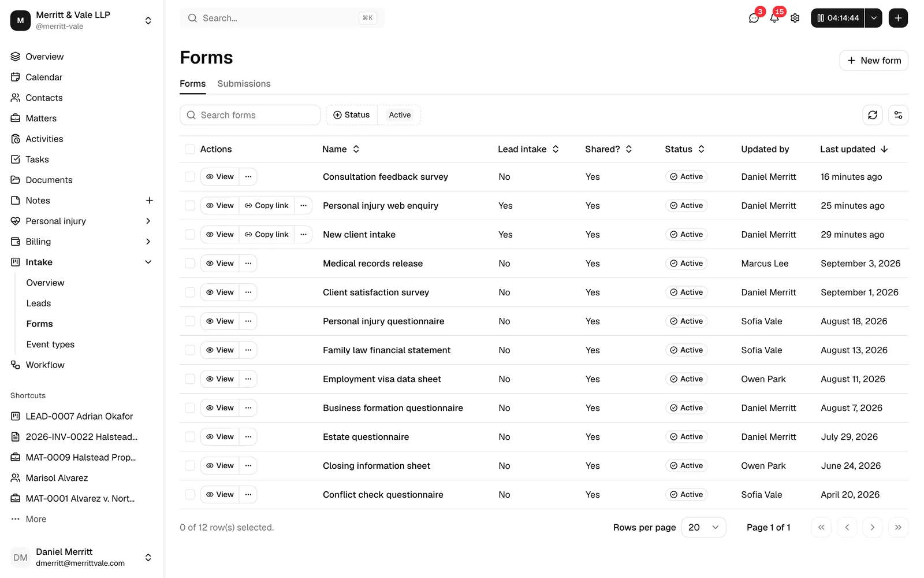Sort table by Status column

684,149
